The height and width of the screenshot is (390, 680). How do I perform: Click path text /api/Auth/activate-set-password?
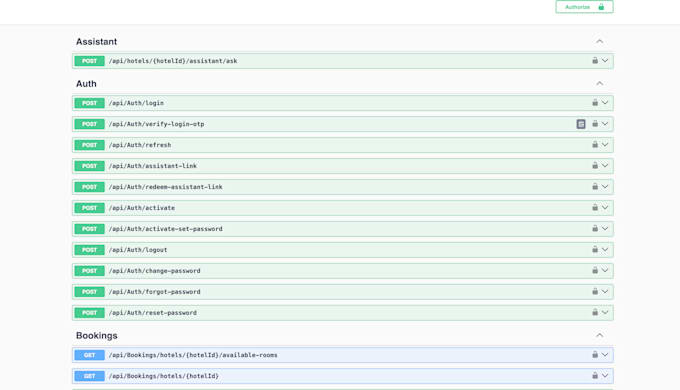166,229
